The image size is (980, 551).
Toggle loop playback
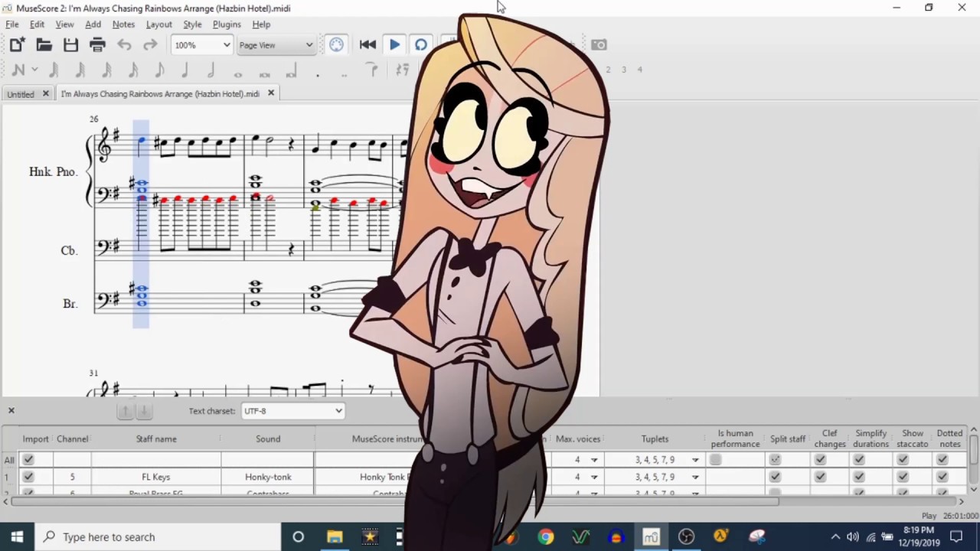[x=420, y=45]
